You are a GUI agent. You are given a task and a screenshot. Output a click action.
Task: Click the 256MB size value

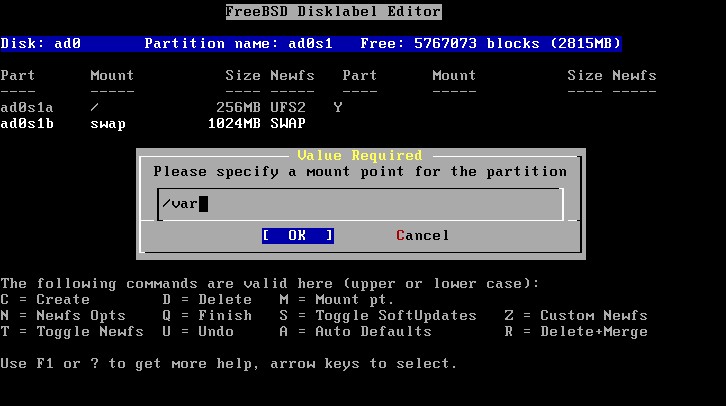pyautogui.click(x=238, y=107)
